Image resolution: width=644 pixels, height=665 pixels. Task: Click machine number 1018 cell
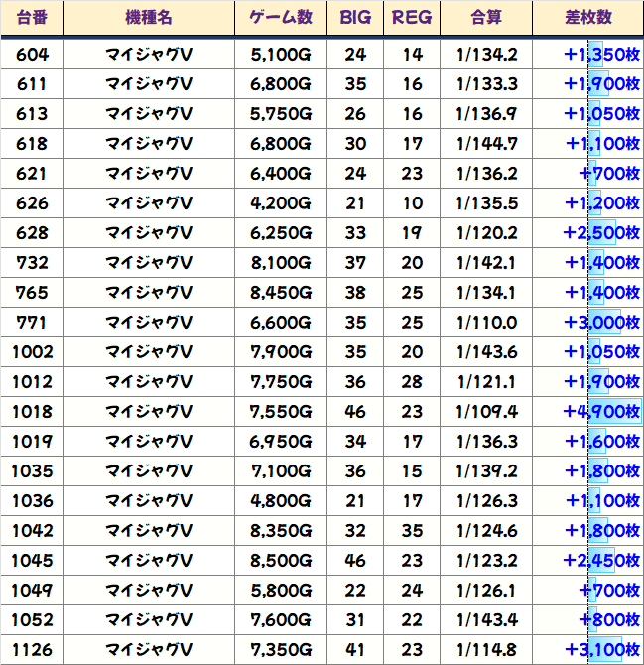pos(32,411)
